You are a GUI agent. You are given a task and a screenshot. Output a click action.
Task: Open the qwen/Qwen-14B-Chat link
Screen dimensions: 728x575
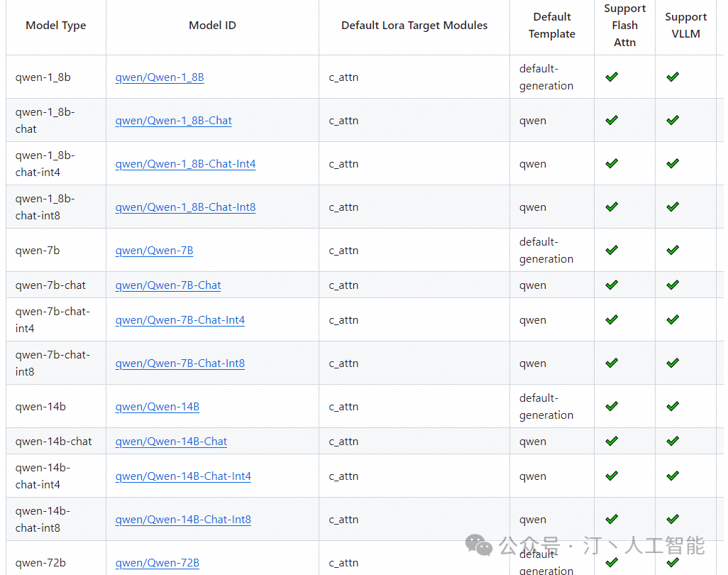click(x=171, y=442)
